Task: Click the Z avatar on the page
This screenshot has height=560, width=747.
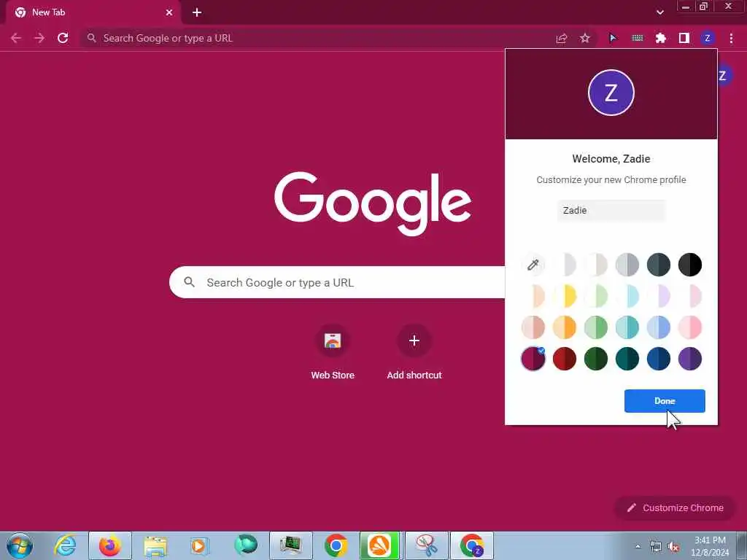Action: tap(724, 75)
